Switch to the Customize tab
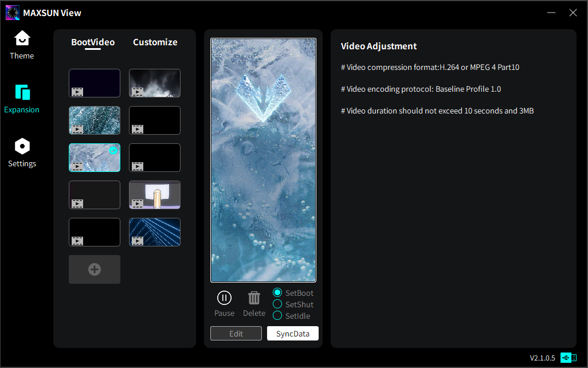This screenshot has height=368, width=588. (155, 42)
